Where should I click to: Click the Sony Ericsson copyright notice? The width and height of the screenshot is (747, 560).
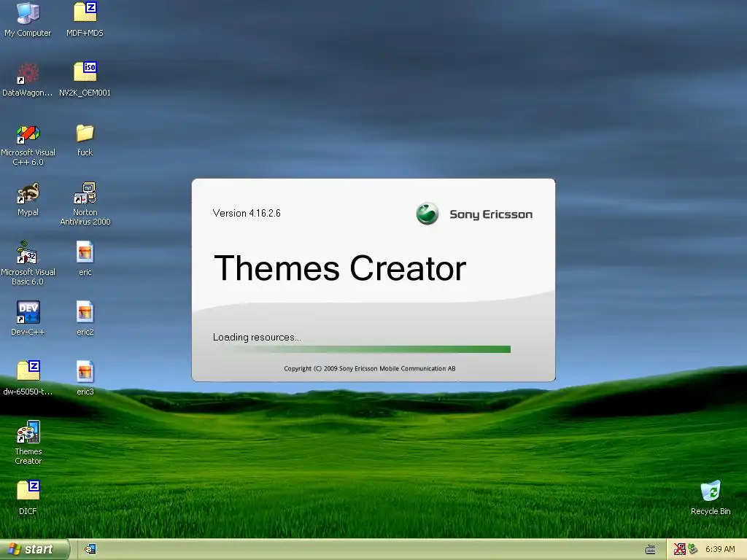(370, 368)
